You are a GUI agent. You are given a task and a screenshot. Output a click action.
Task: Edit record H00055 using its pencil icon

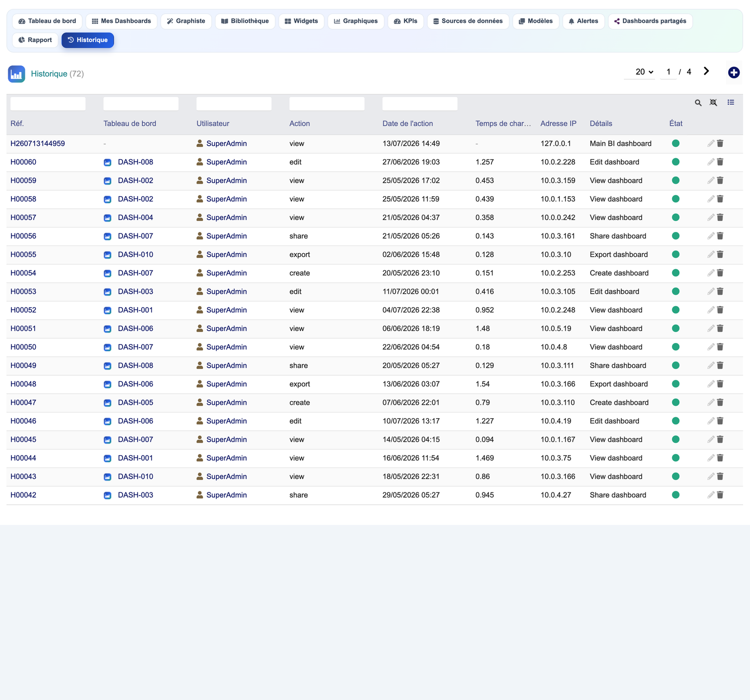711,254
